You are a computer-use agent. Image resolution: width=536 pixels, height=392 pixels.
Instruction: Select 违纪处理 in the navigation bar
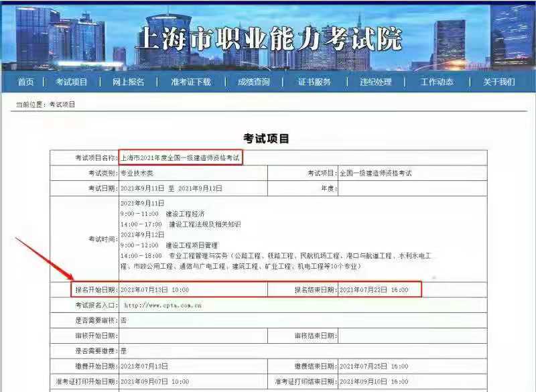(x=375, y=82)
